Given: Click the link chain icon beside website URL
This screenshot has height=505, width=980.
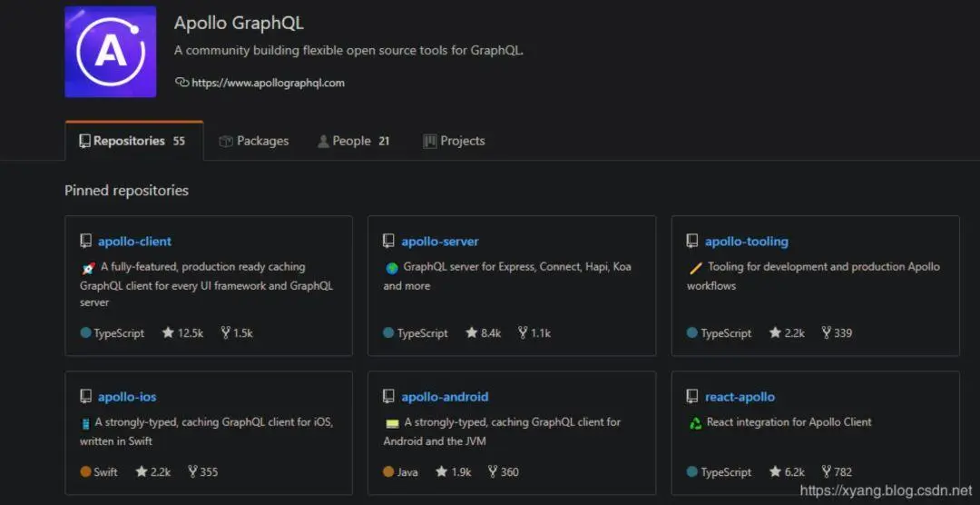Looking at the screenshot, I should 181,82.
